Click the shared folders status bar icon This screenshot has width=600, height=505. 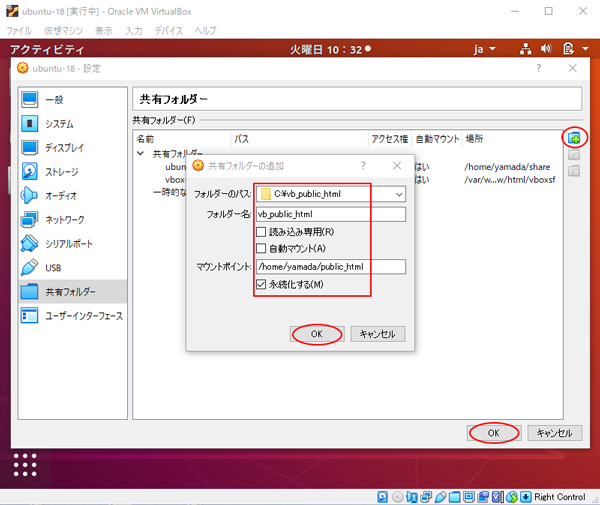click(455, 497)
